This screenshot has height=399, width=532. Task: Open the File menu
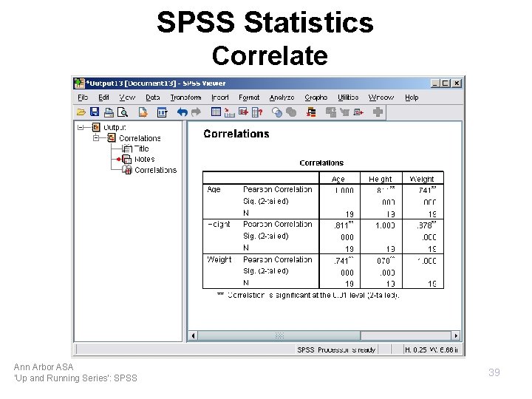pyautogui.click(x=83, y=98)
